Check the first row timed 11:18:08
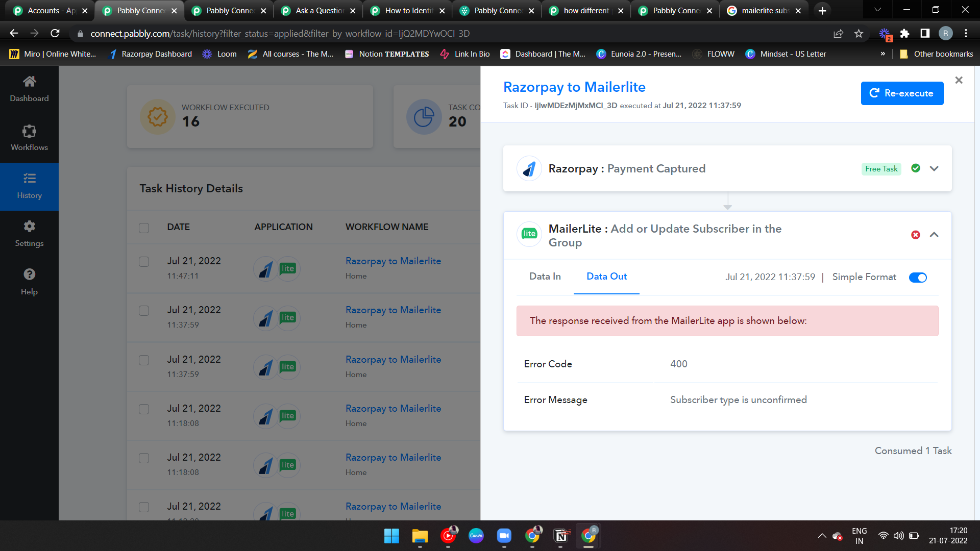This screenshot has width=980, height=551. click(x=144, y=409)
